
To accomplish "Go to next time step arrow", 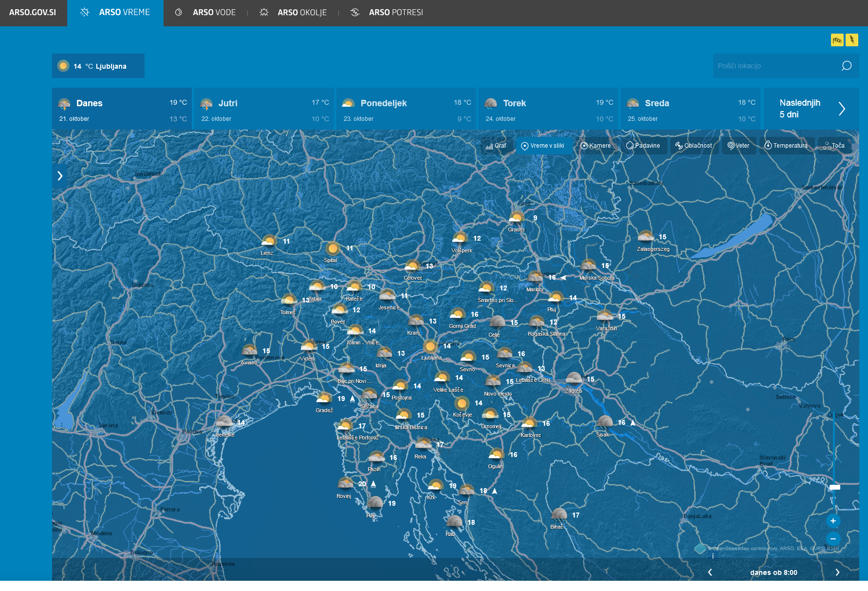I will [x=837, y=572].
